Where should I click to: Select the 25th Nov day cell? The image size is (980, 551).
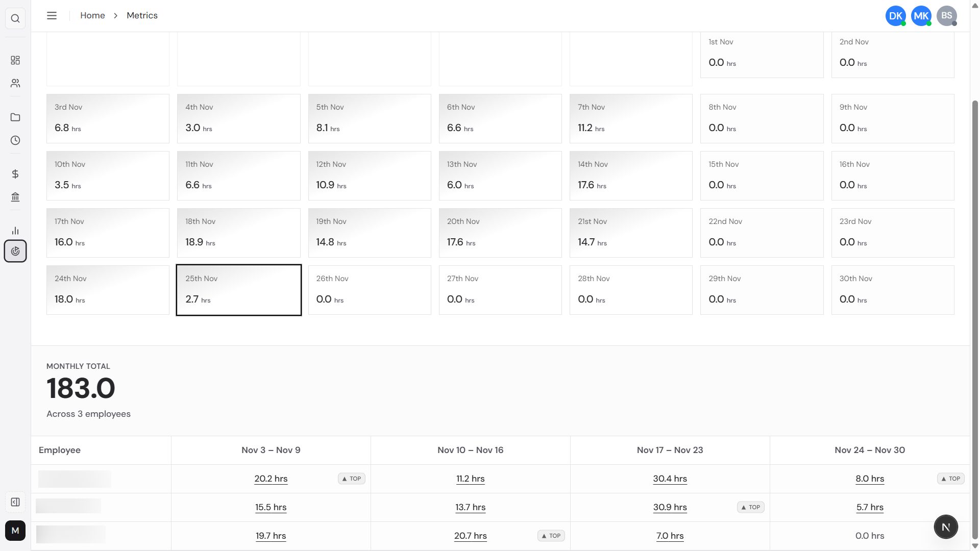pyautogui.click(x=238, y=290)
